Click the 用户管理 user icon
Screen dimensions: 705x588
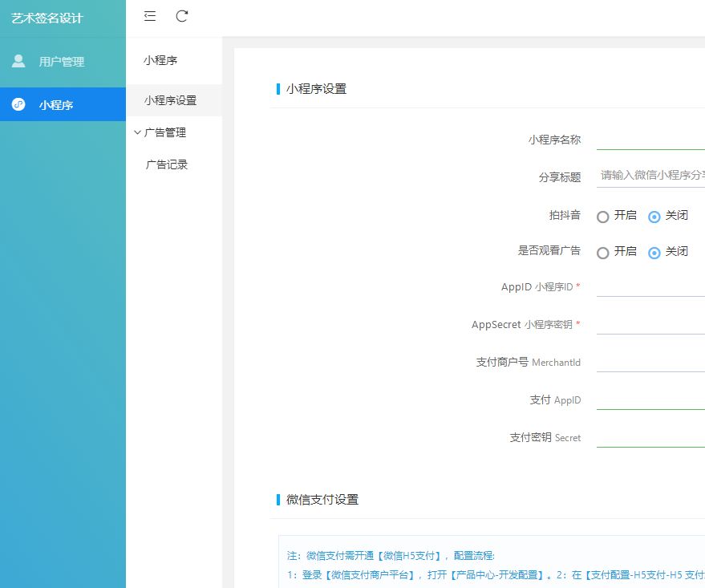pyautogui.click(x=19, y=61)
